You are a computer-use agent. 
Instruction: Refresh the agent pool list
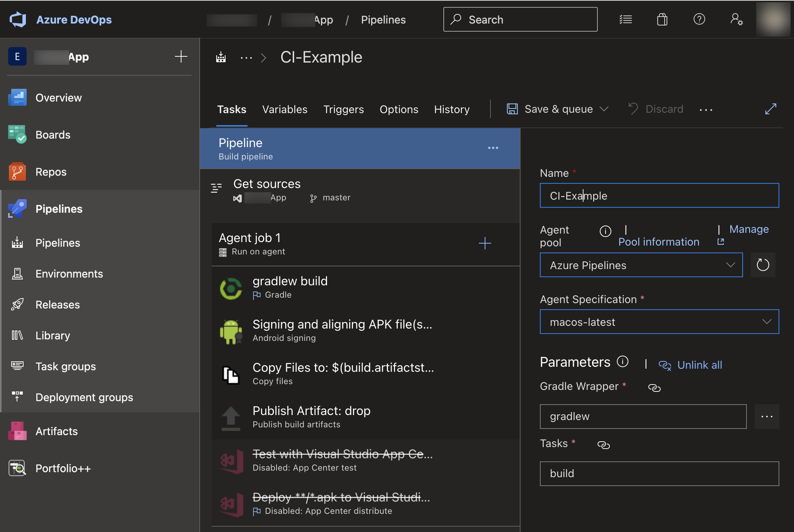763,265
